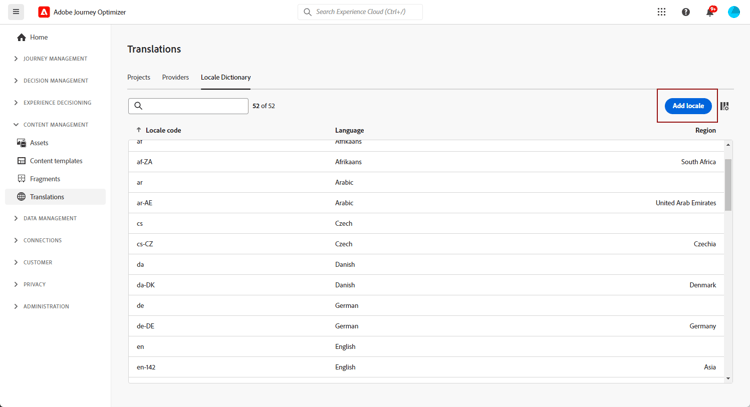This screenshot has width=750, height=407.
Task: Open column settings icon
Action: (724, 106)
